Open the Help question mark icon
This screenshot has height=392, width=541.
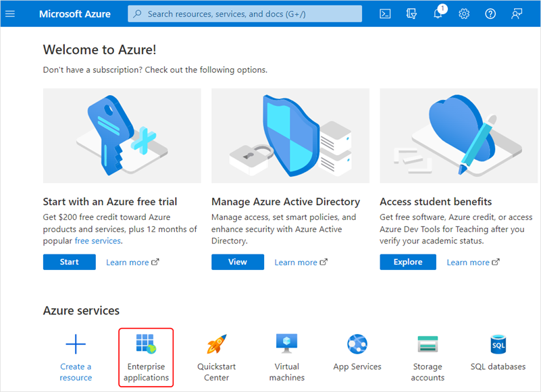point(490,13)
